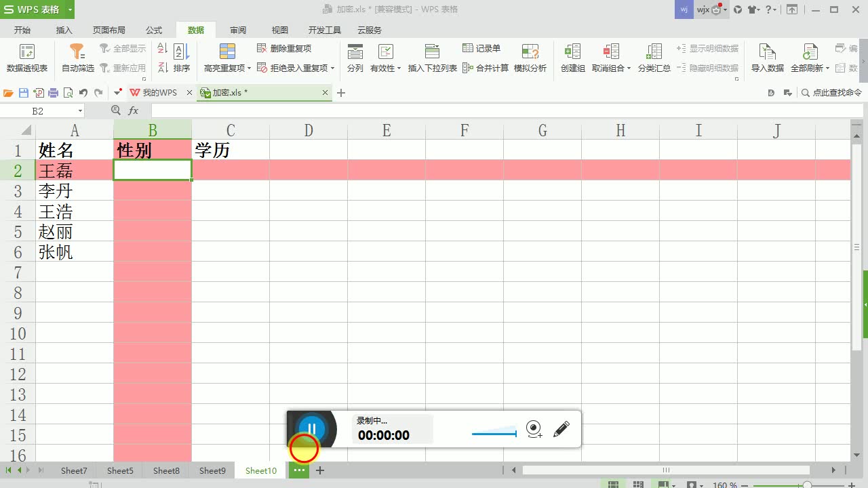Show more sheets via the green ellipsis button

(x=298, y=470)
